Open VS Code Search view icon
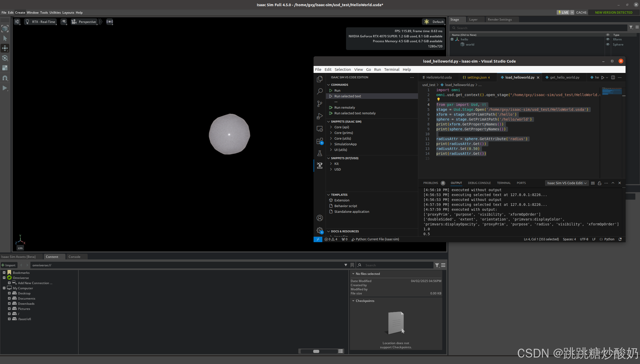This screenshot has height=364, width=640. coord(320,91)
